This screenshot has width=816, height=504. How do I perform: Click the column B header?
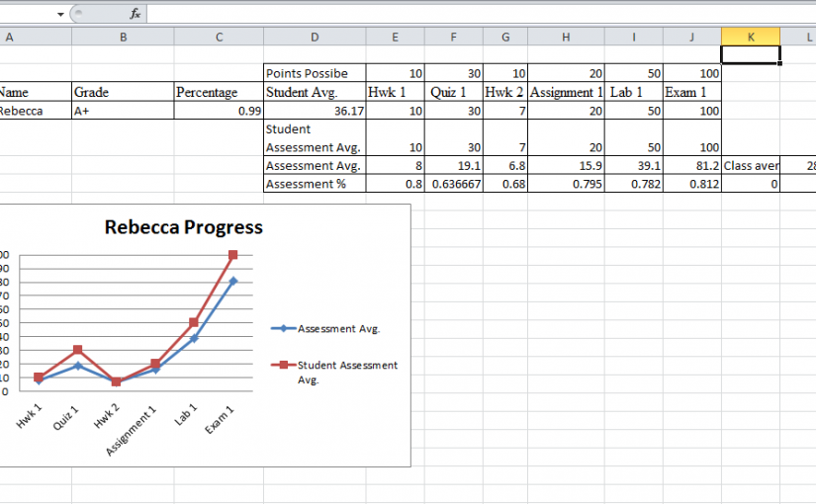(x=123, y=37)
